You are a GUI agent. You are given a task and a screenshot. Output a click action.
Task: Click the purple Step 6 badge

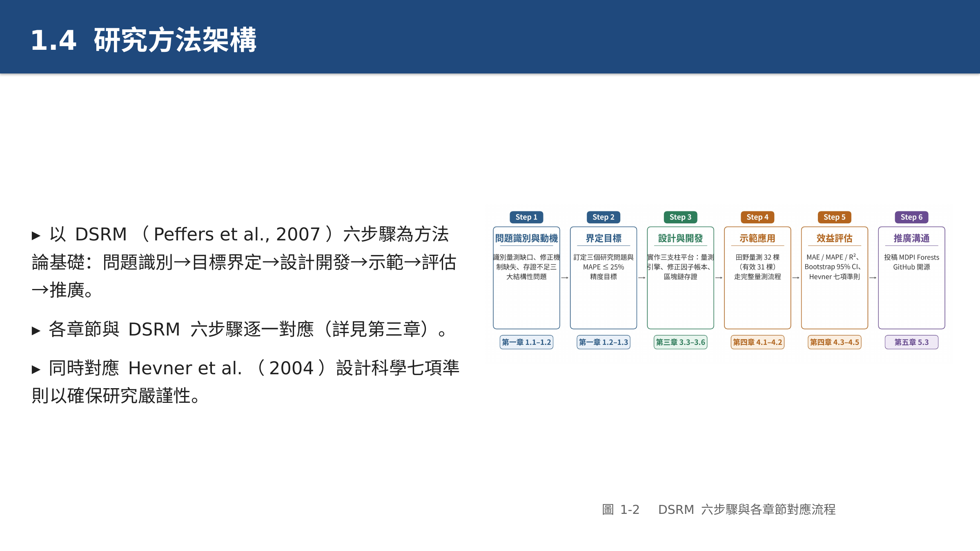[911, 217]
